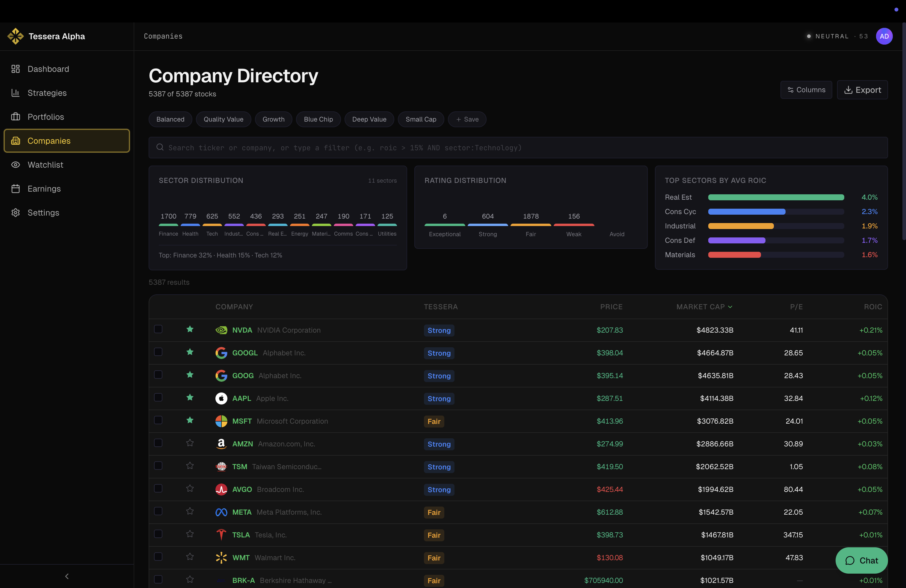Click the Industrial ROIC bar

(776, 226)
